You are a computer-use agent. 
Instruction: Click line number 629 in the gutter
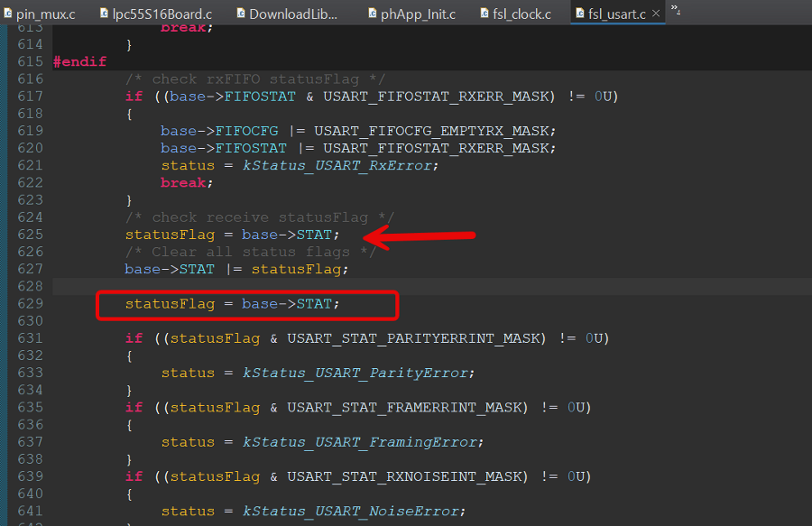coord(30,303)
